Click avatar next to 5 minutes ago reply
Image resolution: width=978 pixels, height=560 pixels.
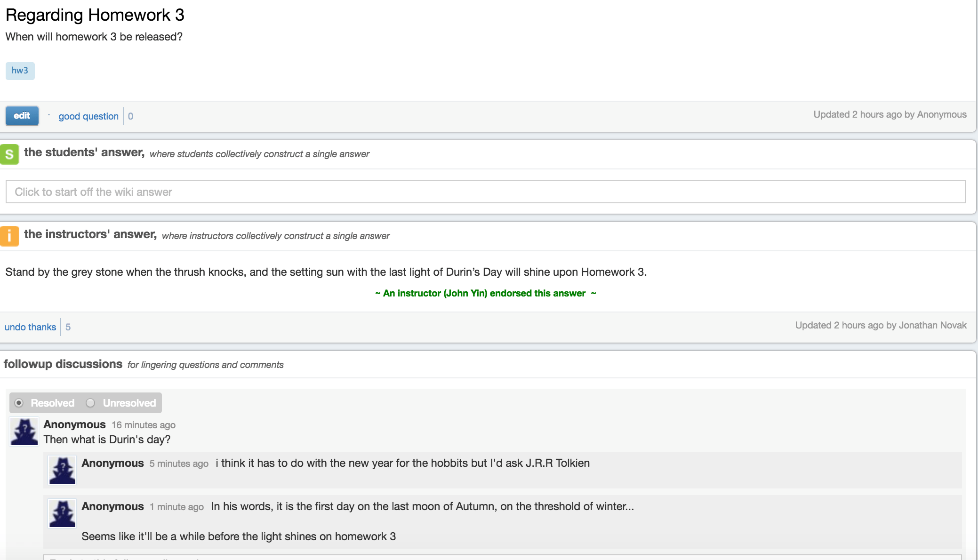click(x=62, y=470)
